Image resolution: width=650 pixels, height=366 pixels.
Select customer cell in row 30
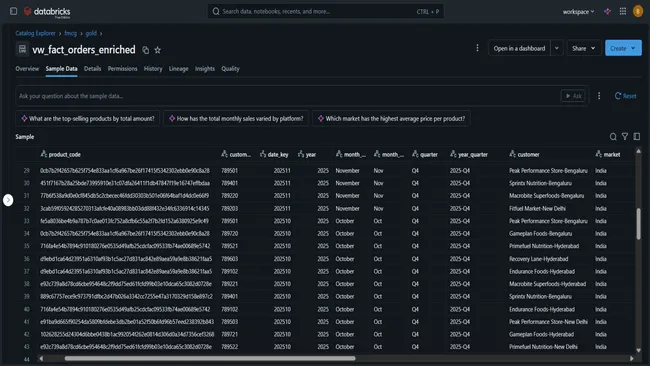coord(540,183)
